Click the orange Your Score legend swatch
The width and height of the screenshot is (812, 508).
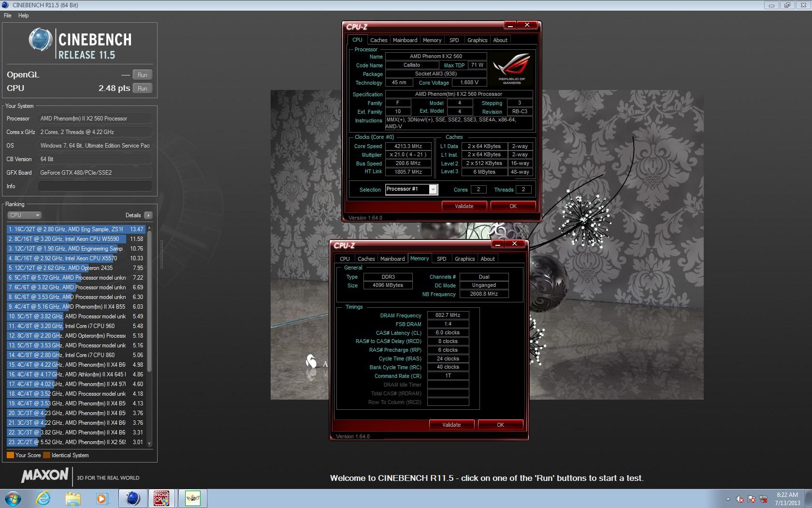pyautogui.click(x=10, y=455)
